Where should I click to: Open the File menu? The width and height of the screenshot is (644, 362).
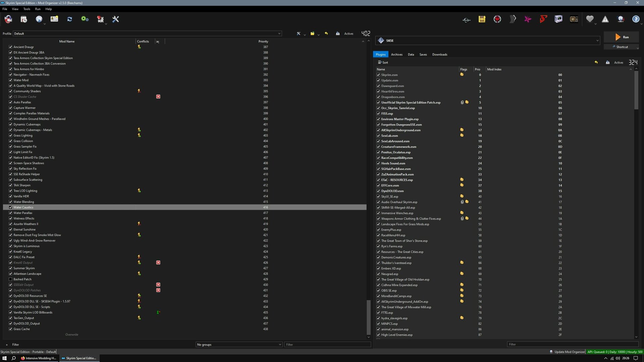click(5, 9)
